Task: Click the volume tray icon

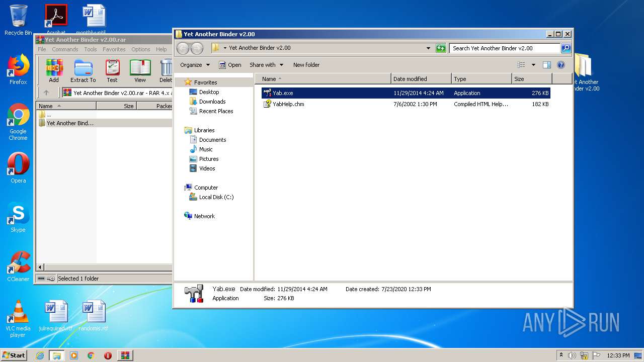Action: click(x=572, y=355)
